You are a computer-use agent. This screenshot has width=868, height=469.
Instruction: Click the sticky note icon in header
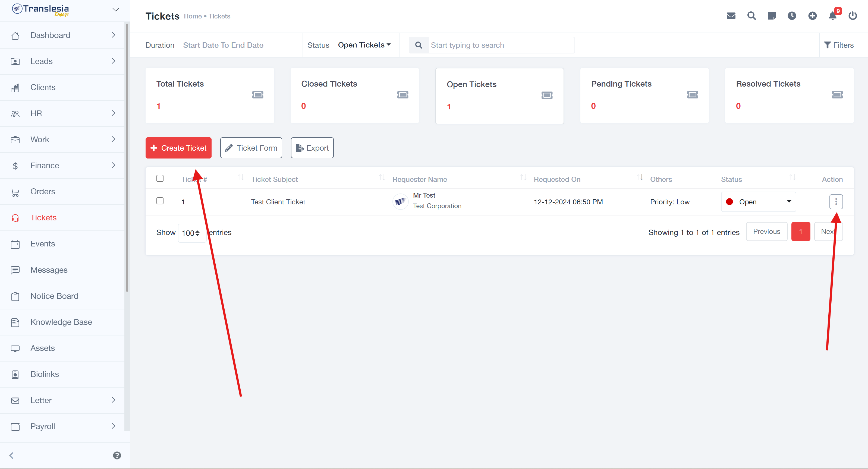pos(772,16)
